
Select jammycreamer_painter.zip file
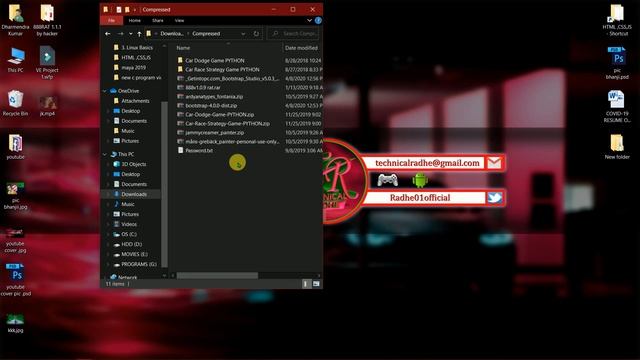214,132
